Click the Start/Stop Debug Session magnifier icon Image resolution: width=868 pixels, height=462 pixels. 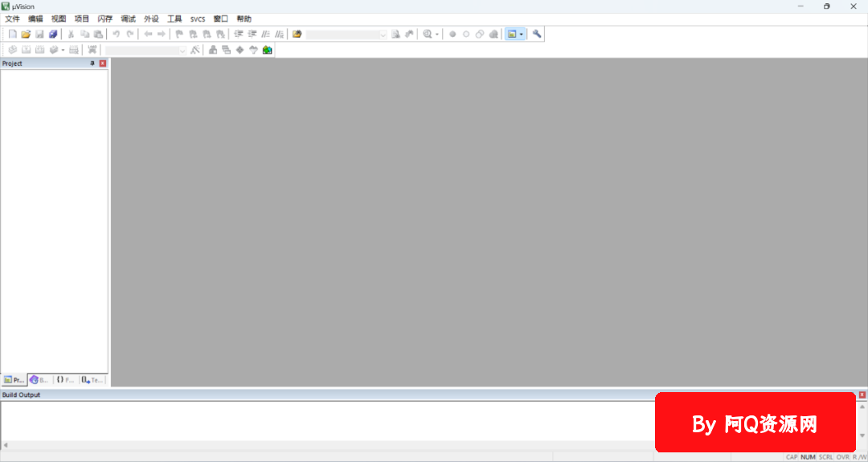(x=428, y=35)
